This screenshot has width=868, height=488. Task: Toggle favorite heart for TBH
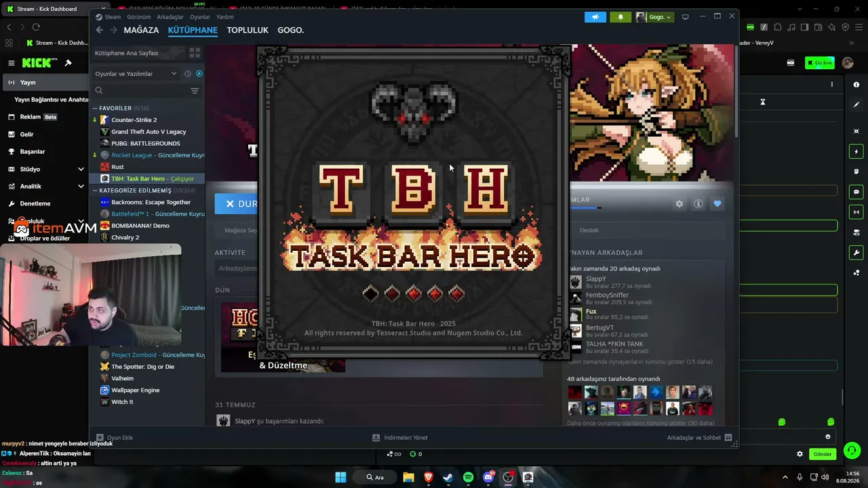717,204
